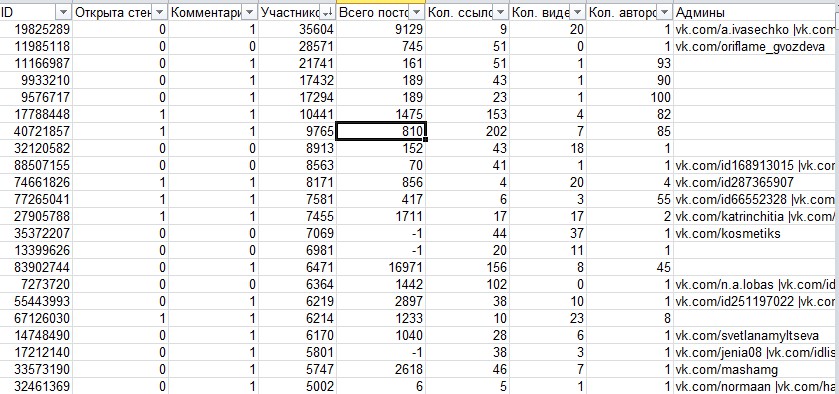Open the Комментарии column filter dropdown

point(250,12)
